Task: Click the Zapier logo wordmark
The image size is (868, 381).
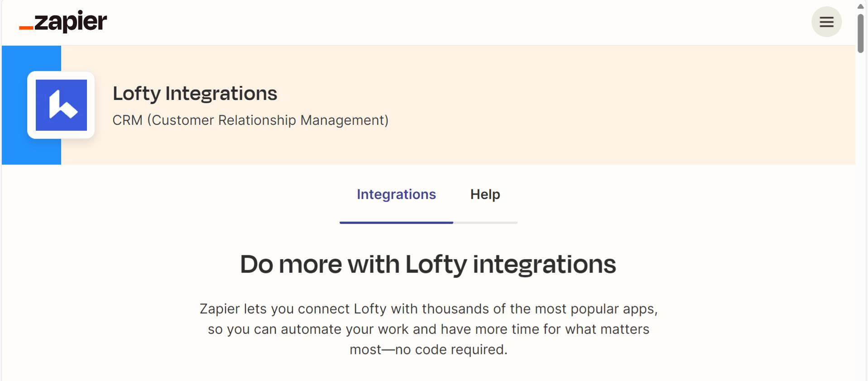Action: pos(71,21)
